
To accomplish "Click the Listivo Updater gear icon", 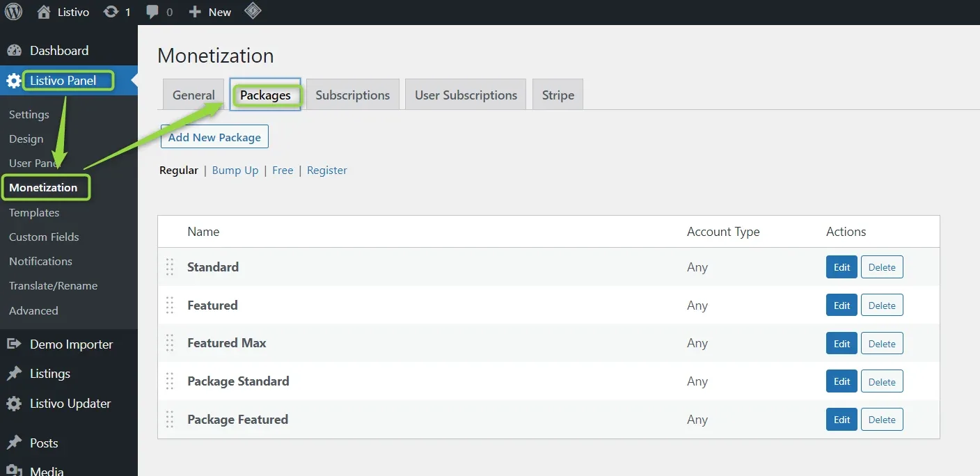I will pos(14,404).
